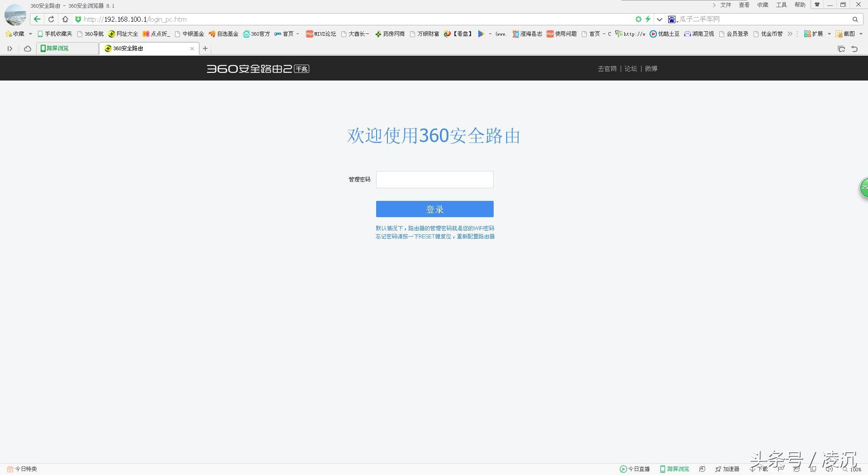Click the blue 登录 button
This screenshot has width=868, height=475.
435,209
